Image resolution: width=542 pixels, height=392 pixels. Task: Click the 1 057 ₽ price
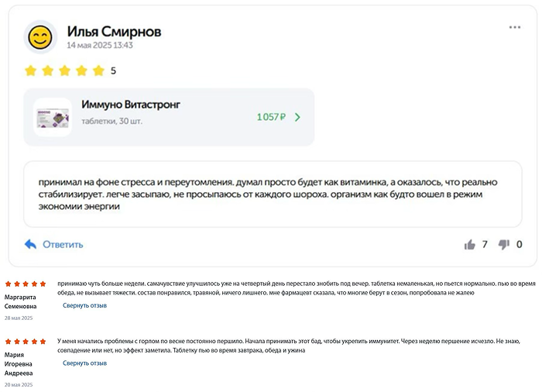271,118
